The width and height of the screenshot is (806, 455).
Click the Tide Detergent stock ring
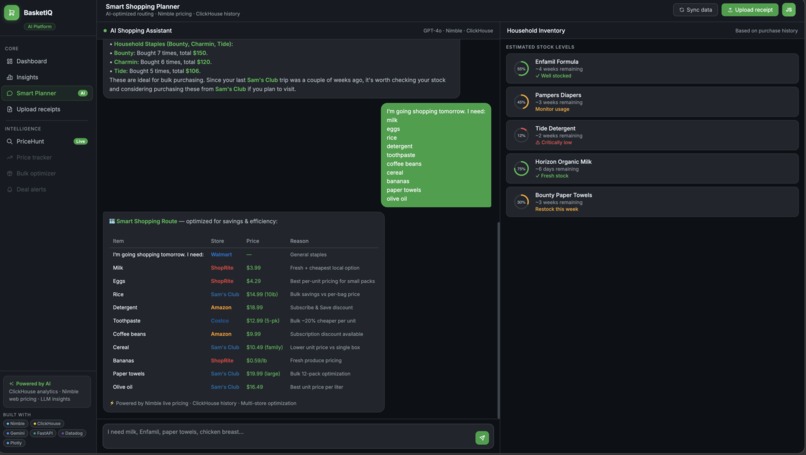coord(521,135)
